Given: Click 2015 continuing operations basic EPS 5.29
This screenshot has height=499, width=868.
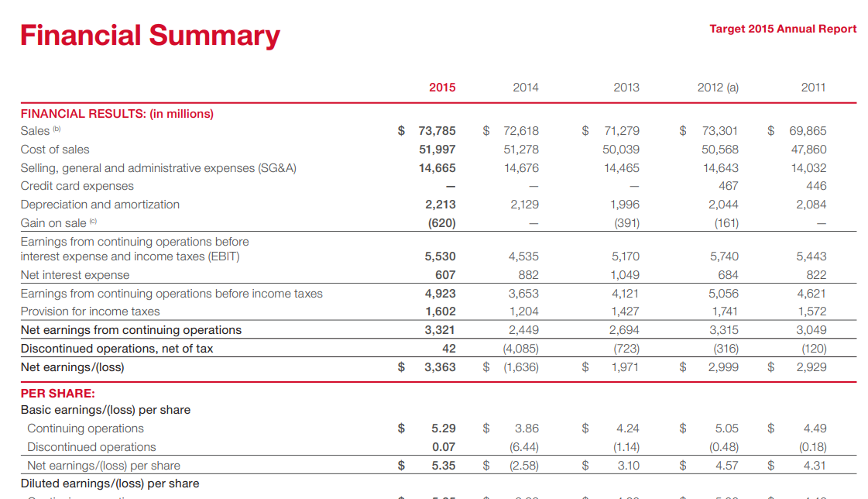Looking at the screenshot, I should point(444,428).
